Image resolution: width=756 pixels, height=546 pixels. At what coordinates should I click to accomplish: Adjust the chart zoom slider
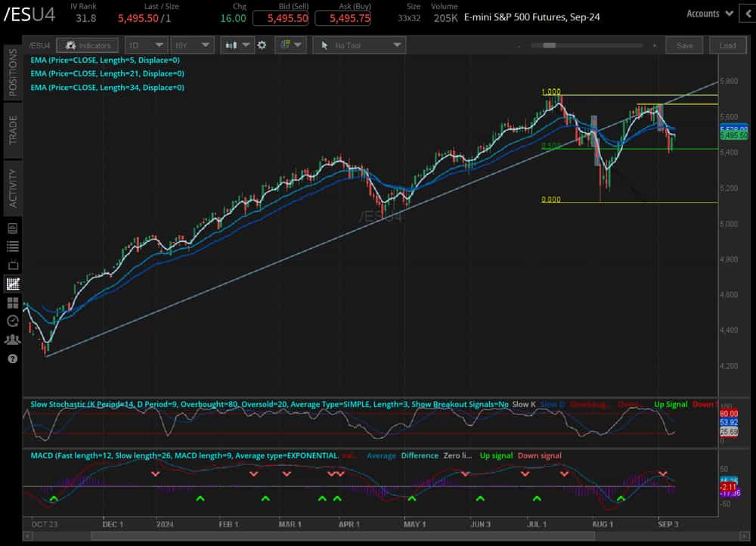550,45
